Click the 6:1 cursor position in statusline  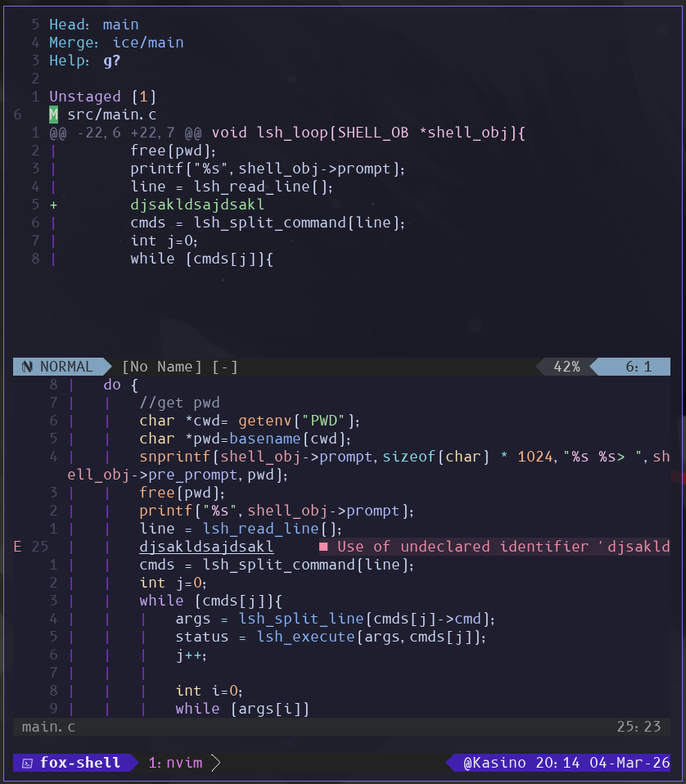639,367
